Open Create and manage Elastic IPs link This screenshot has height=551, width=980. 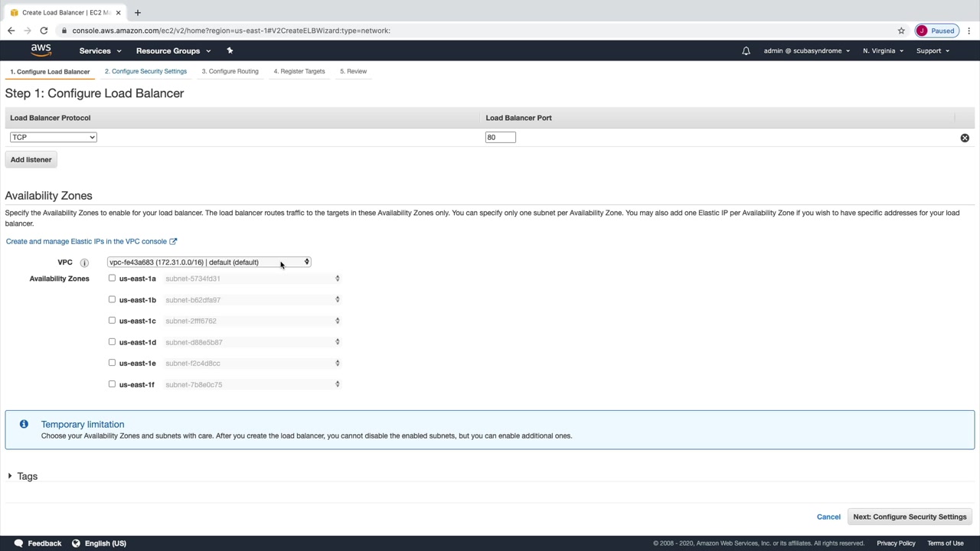click(x=91, y=241)
